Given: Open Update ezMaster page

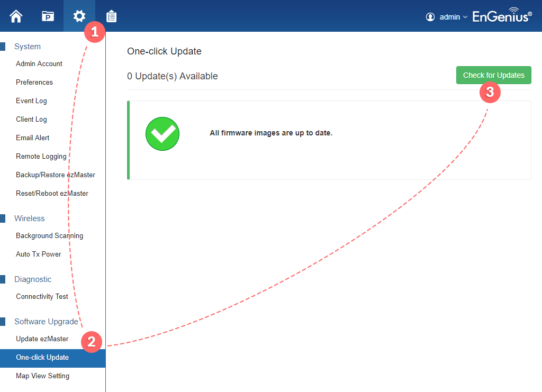Looking at the screenshot, I should (x=42, y=339).
